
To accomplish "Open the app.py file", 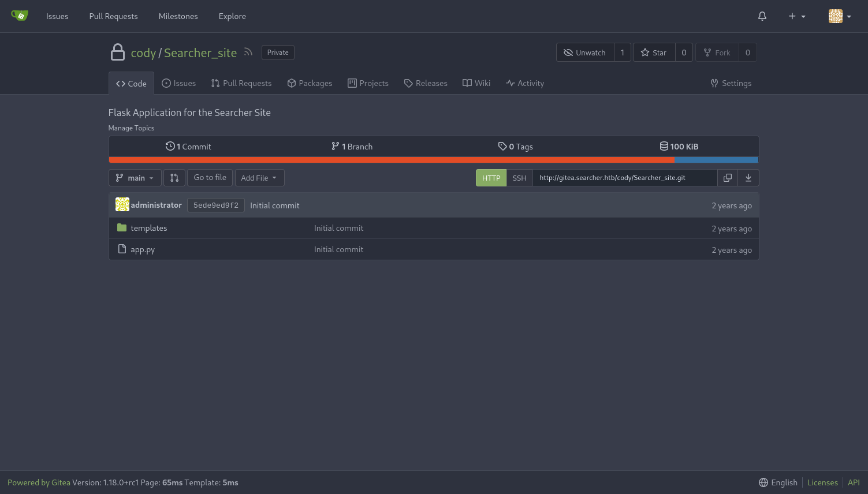I will click(143, 249).
